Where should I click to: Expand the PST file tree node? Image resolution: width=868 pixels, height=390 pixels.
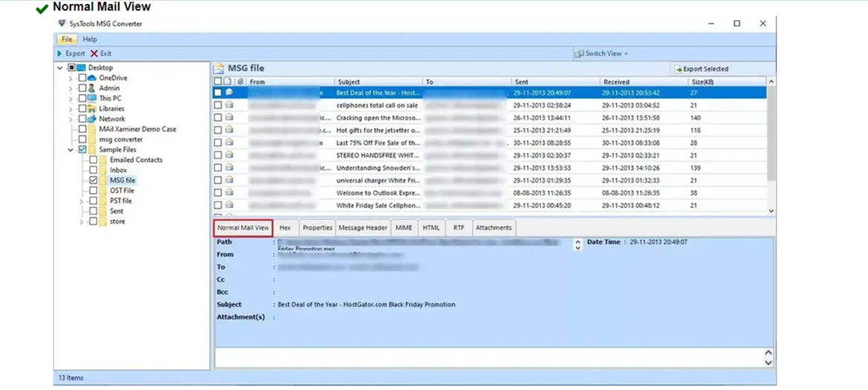click(x=81, y=201)
